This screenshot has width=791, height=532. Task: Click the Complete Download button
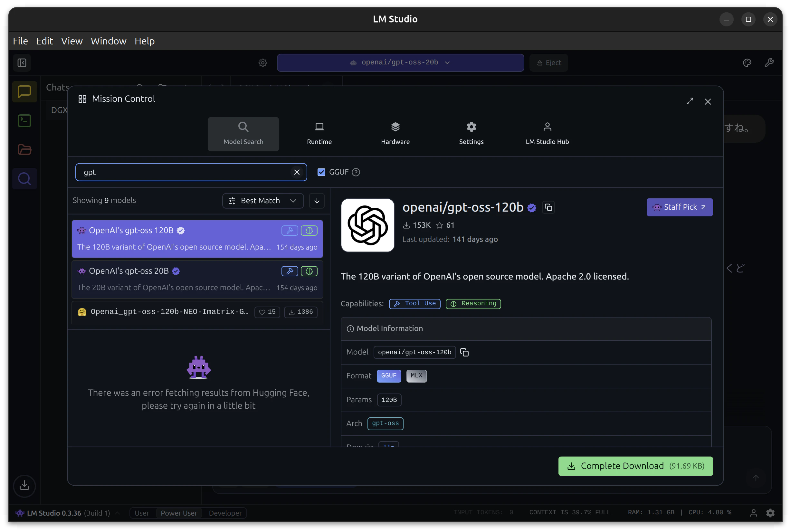tap(635, 466)
